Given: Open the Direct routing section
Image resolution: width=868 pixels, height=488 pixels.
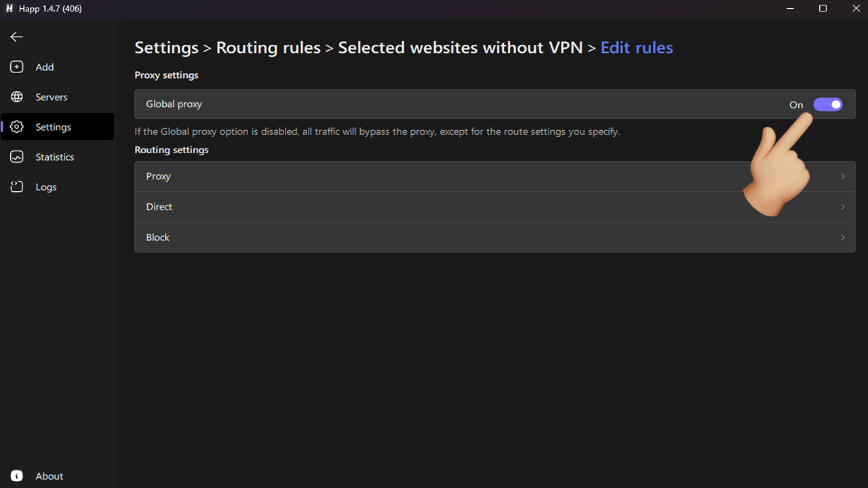Looking at the screenshot, I should tap(494, 207).
